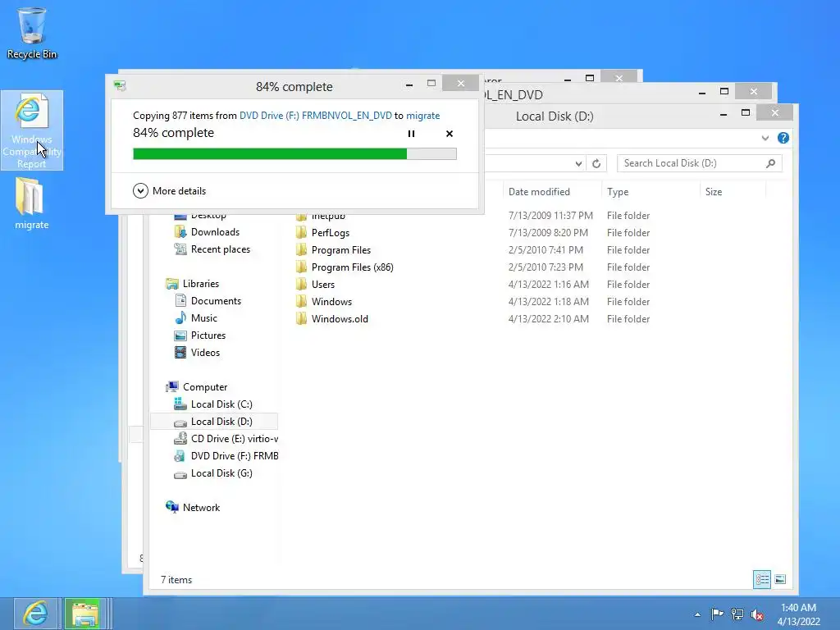The image size is (840, 630).
Task: Open Recent places in navigation pane
Action: 220,249
